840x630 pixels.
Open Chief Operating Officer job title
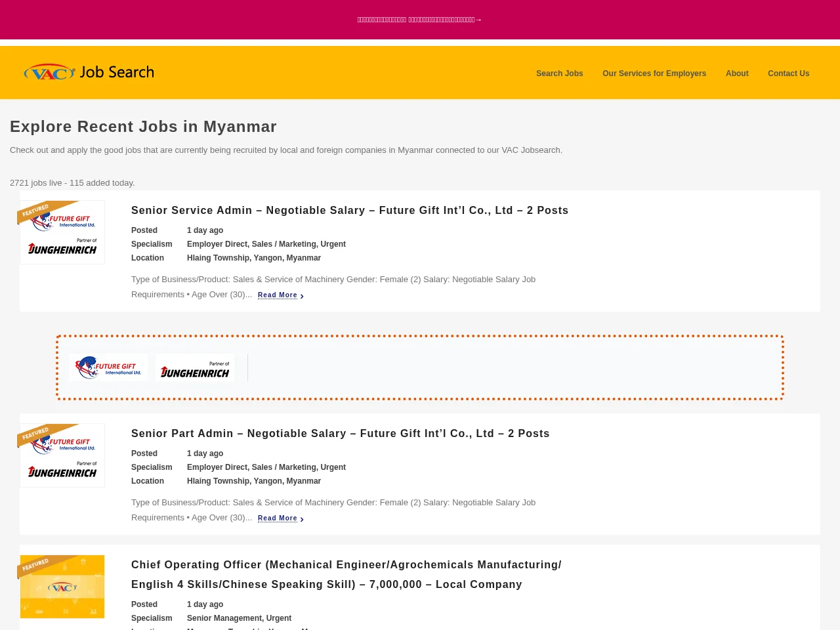[x=346, y=575]
